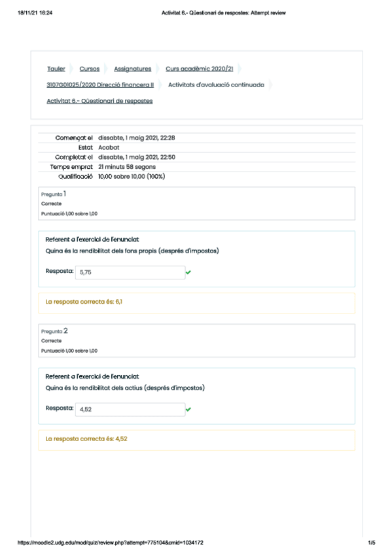Click the 'Començat el' date value
The image size is (392, 555).
[137, 137]
